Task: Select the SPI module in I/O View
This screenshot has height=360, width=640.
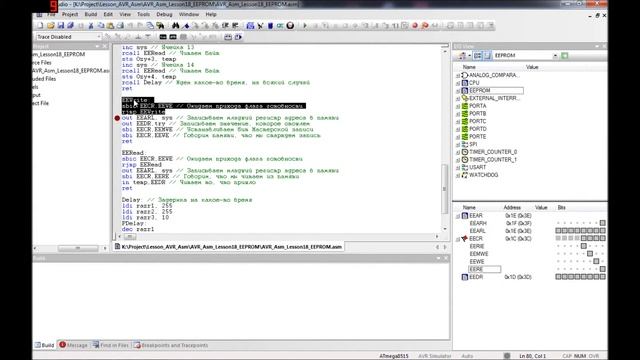Action: point(473,144)
